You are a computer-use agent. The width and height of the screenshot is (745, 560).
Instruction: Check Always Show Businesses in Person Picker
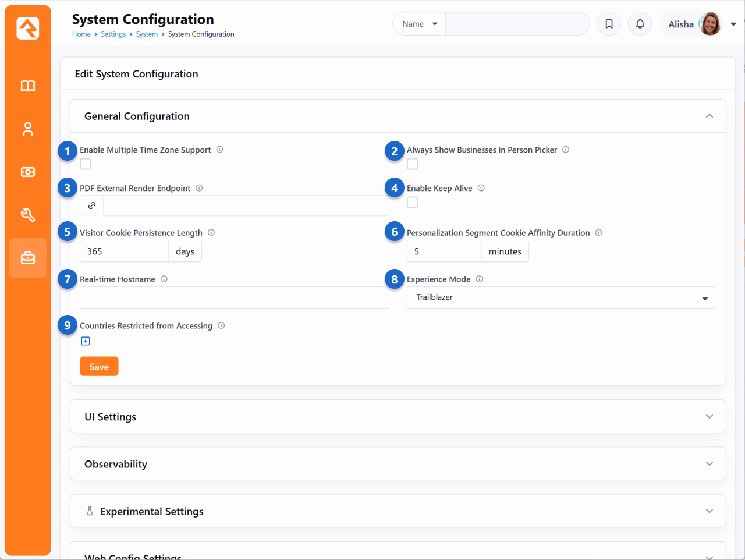[x=413, y=164]
